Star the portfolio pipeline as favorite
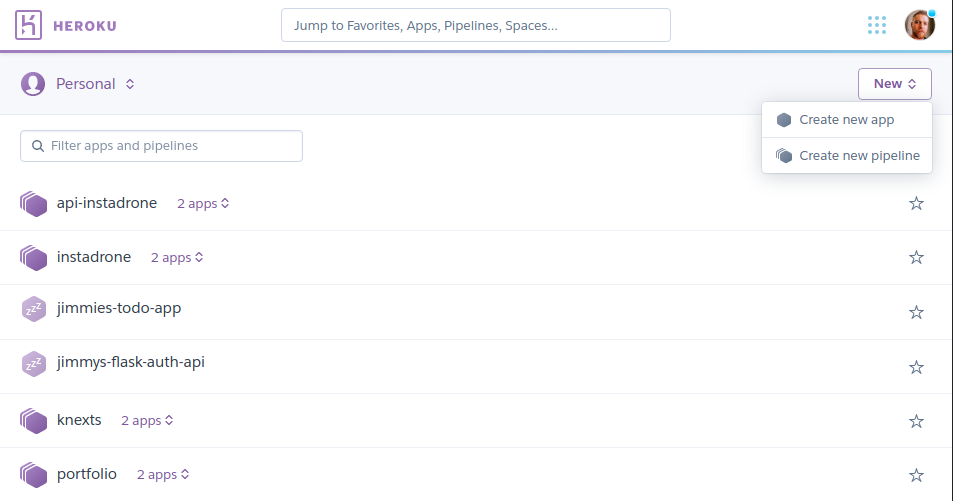Image resolution: width=953 pixels, height=501 pixels. click(916, 475)
